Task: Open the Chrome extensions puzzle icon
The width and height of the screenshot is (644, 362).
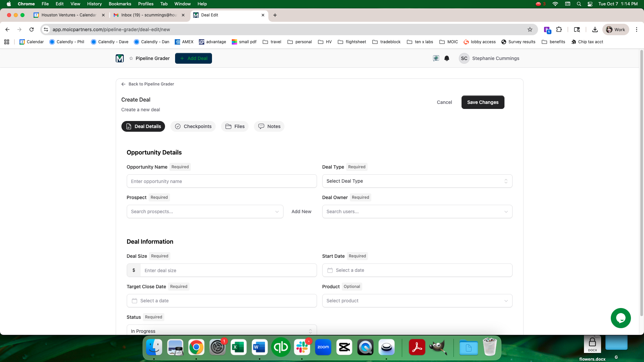Action: pyautogui.click(x=559, y=29)
